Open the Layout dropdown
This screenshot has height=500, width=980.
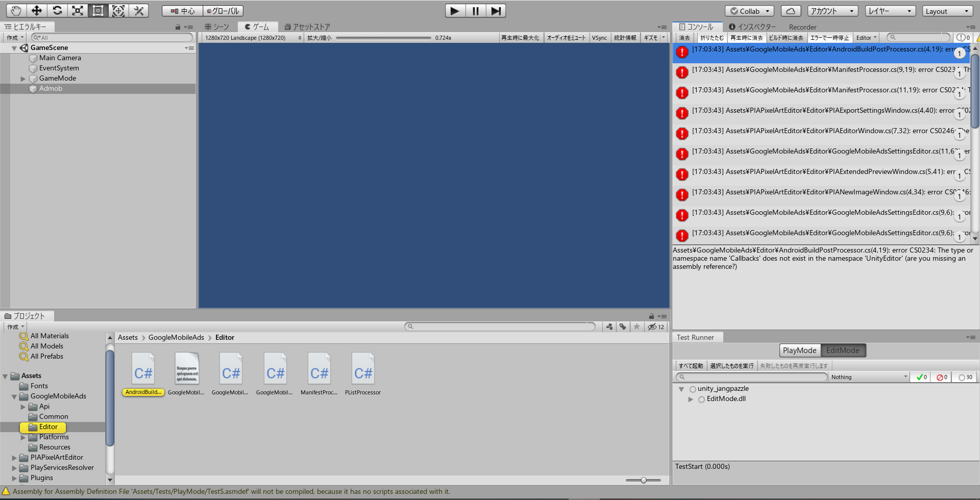click(947, 11)
